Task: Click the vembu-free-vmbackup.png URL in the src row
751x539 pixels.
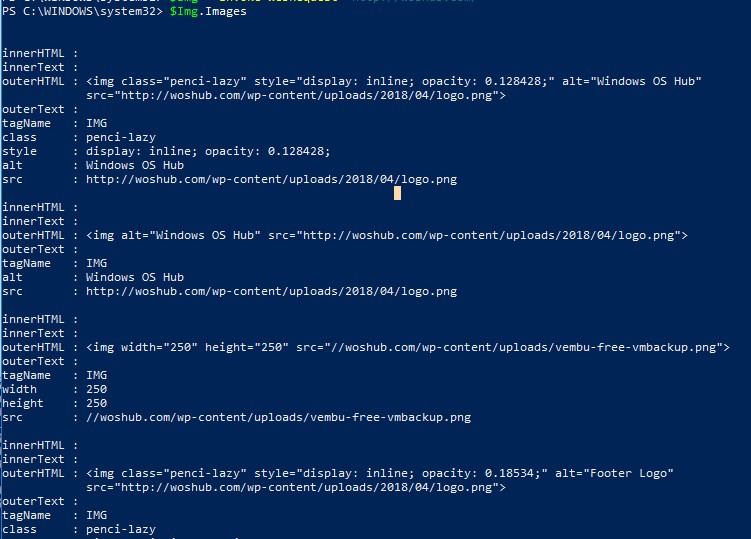Action: (x=278, y=417)
